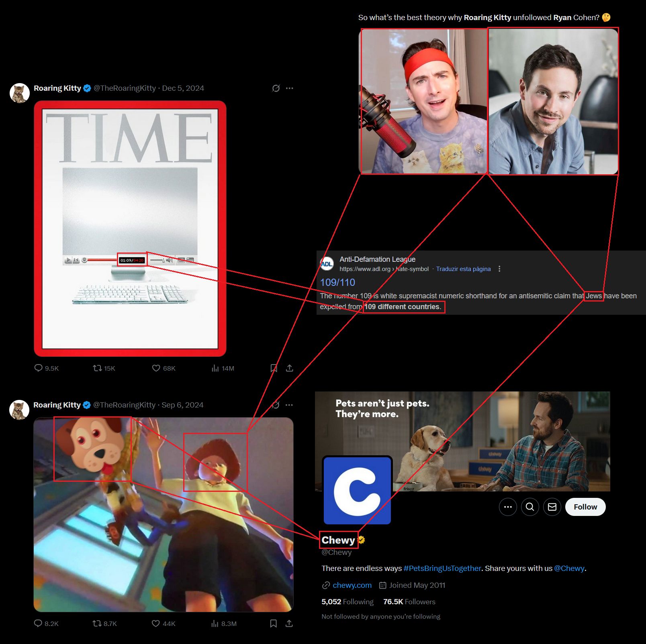The width and height of the screenshot is (646, 644).
Task: Retweet the Sep 6 Toy Story tweet
Action: click(x=97, y=623)
